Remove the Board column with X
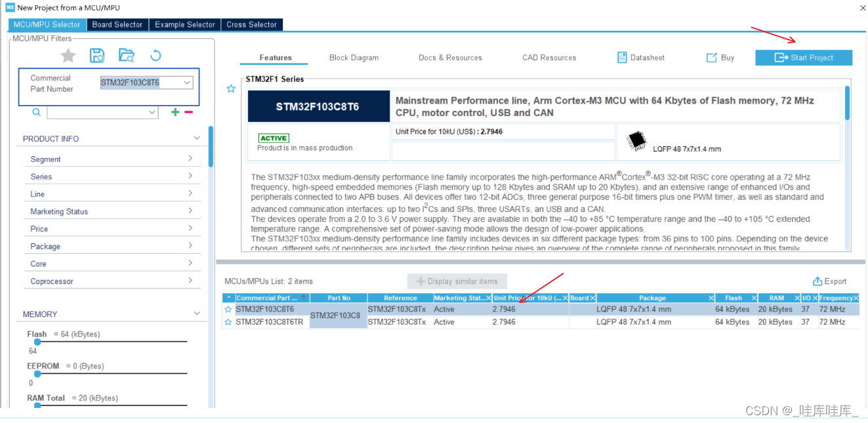868x423 pixels. (592, 298)
